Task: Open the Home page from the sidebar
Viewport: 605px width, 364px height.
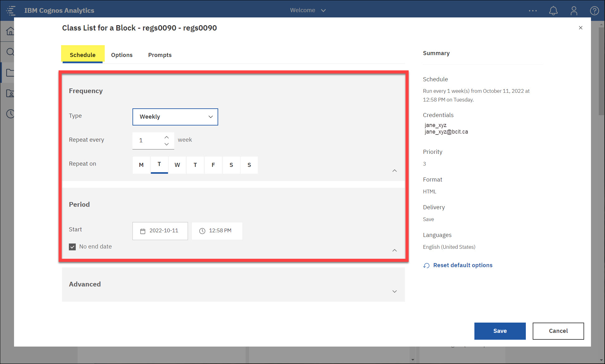Action: (10, 31)
